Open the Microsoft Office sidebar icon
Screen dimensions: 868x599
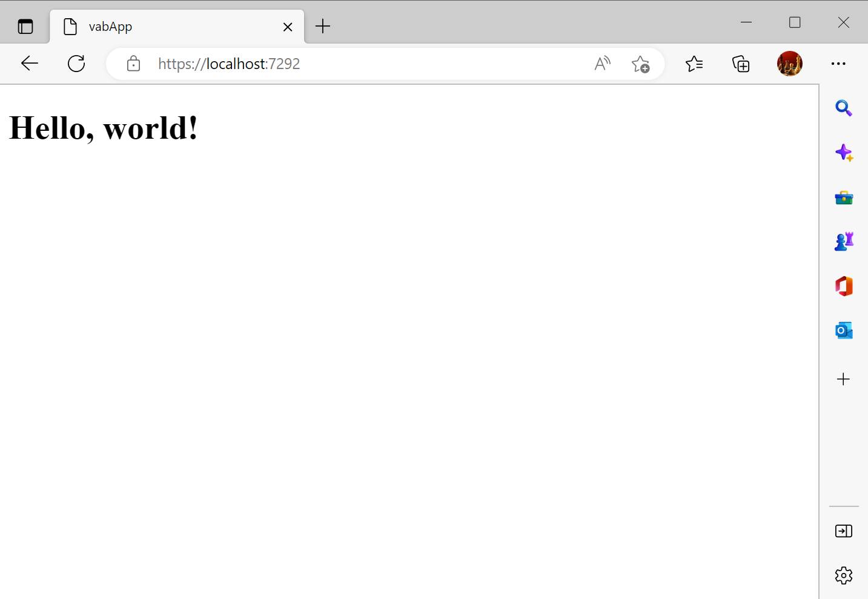843,285
